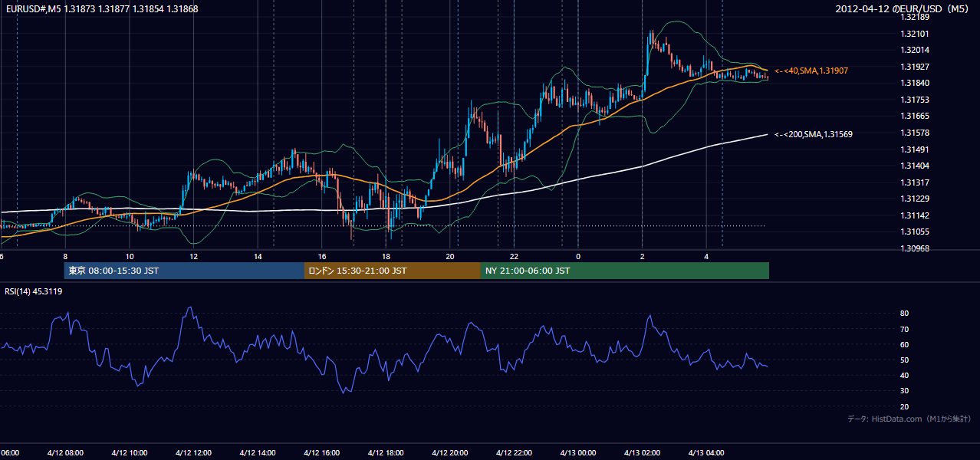Click the London 15:30-21:00 JST session bar

393,271
